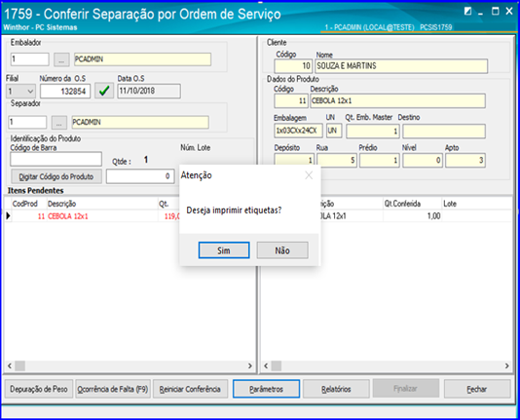Viewport: 520px width, 420px height.
Task: Close the Atenção dialog with X
Action: click(309, 175)
